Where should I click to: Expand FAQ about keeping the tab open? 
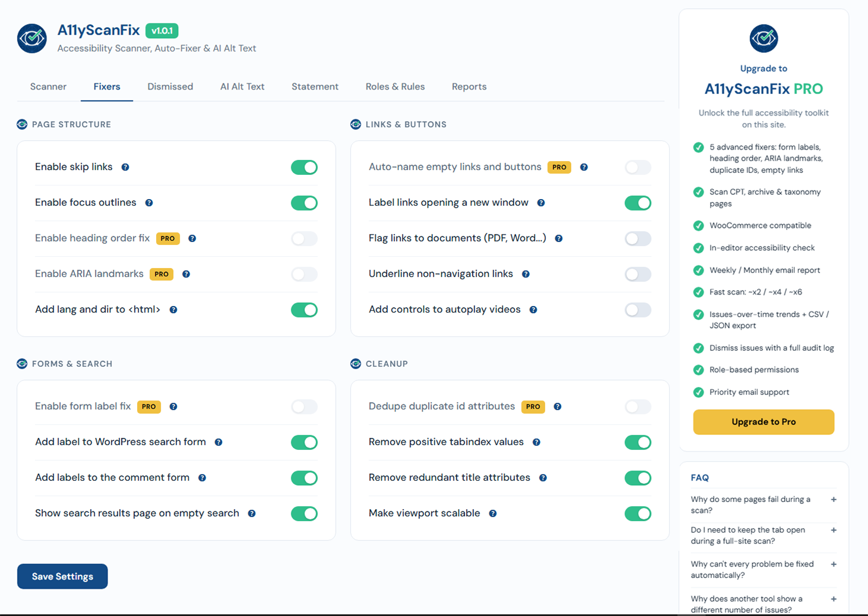point(764,536)
